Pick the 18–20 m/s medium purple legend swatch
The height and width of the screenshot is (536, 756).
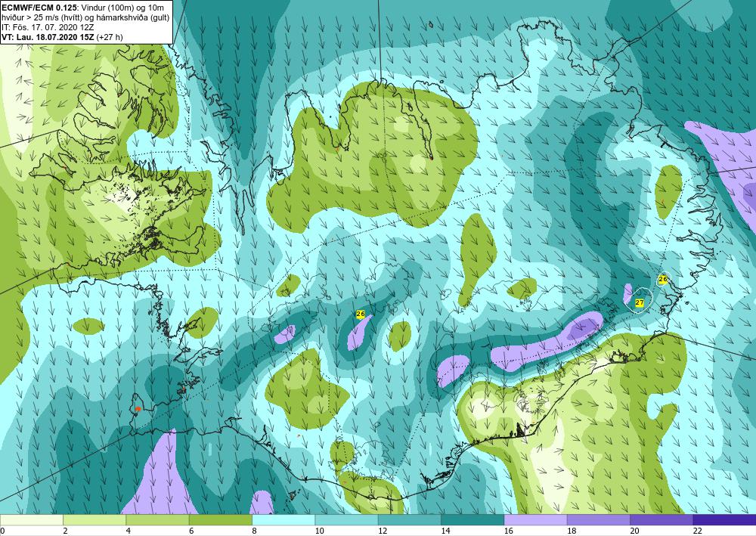click(x=598, y=520)
